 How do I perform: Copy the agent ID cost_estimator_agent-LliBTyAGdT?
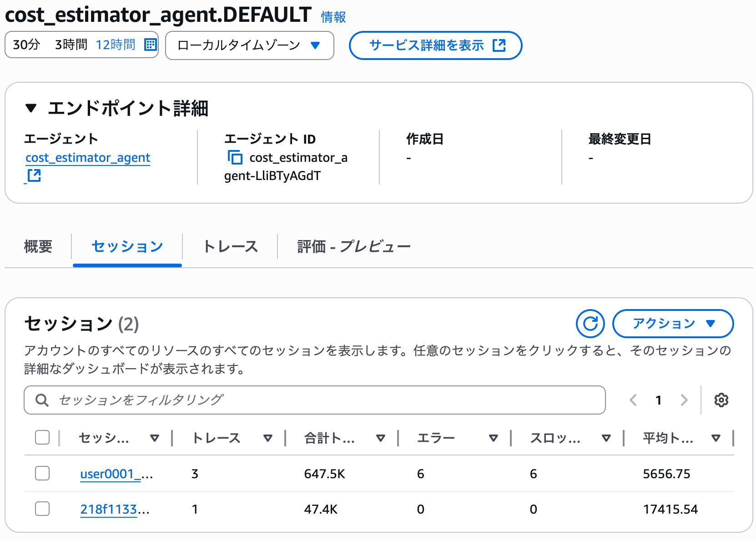pyautogui.click(x=235, y=157)
